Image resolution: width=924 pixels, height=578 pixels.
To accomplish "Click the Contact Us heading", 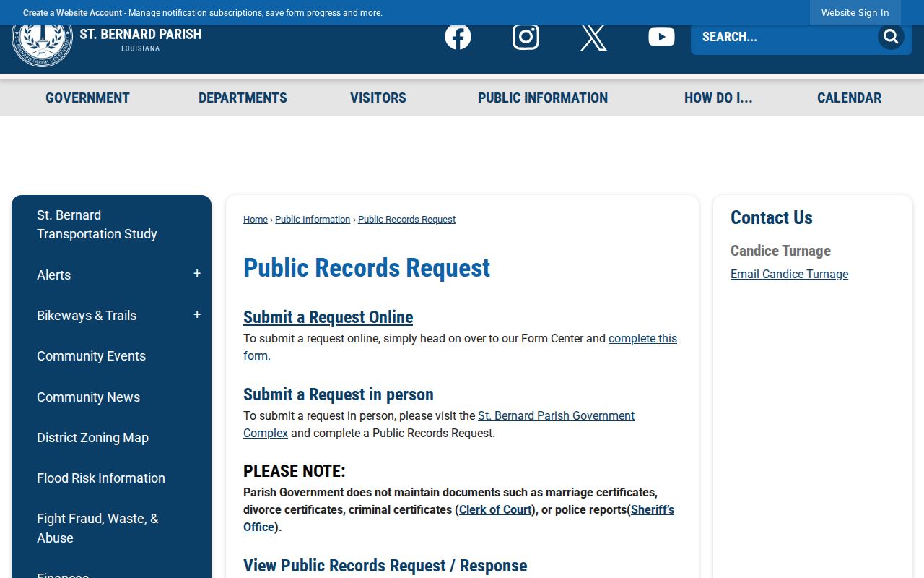I will [772, 217].
